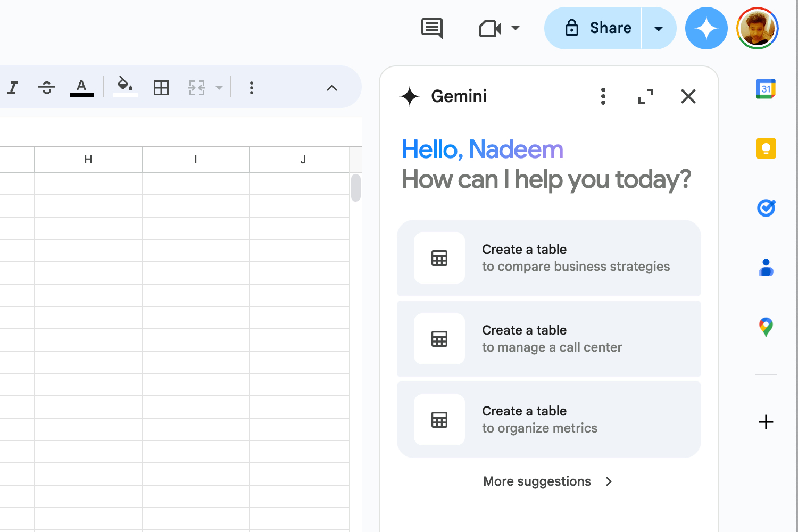Select the compare business strategies suggestion

point(548,258)
